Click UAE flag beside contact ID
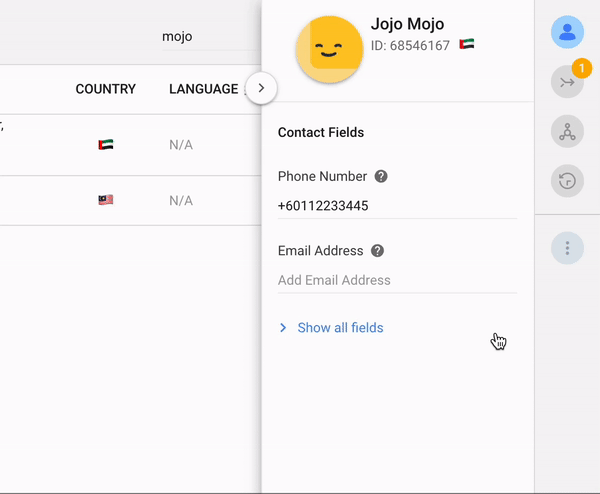600x494 pixels. 467,44
